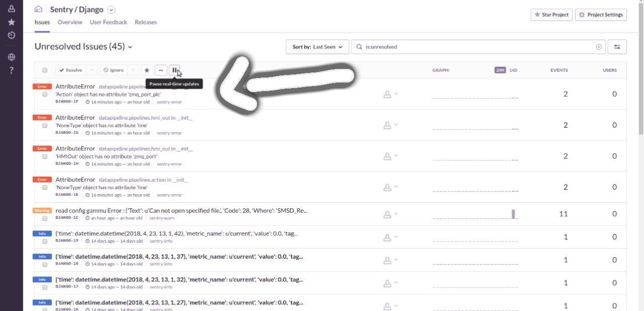Screen dimensions: 644x311
Task: Open the more actions ellipsis button
Action: (x=160, y=70)
